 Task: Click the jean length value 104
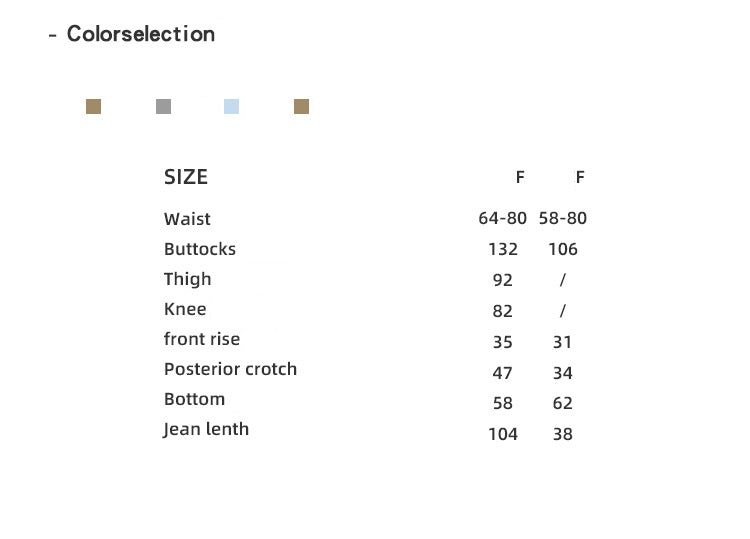tap(503, 434)
